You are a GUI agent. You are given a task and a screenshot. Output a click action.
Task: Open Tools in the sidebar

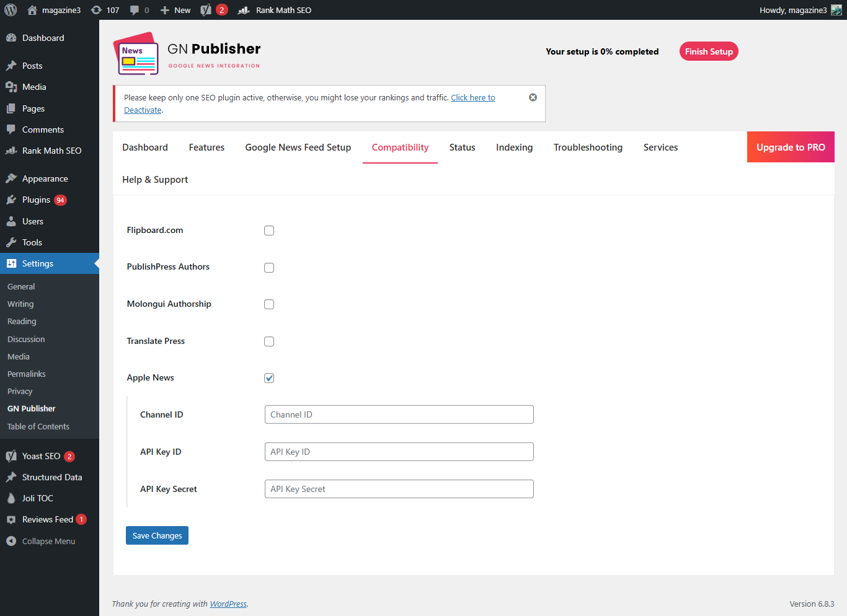(x=50, y=242)
